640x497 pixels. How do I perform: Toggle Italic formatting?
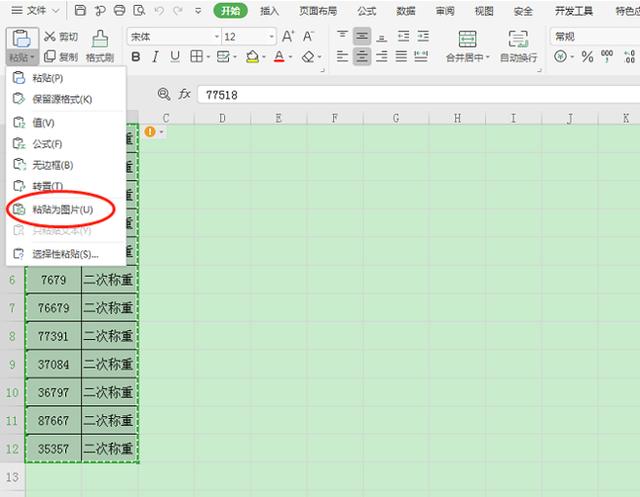[155, 57]
